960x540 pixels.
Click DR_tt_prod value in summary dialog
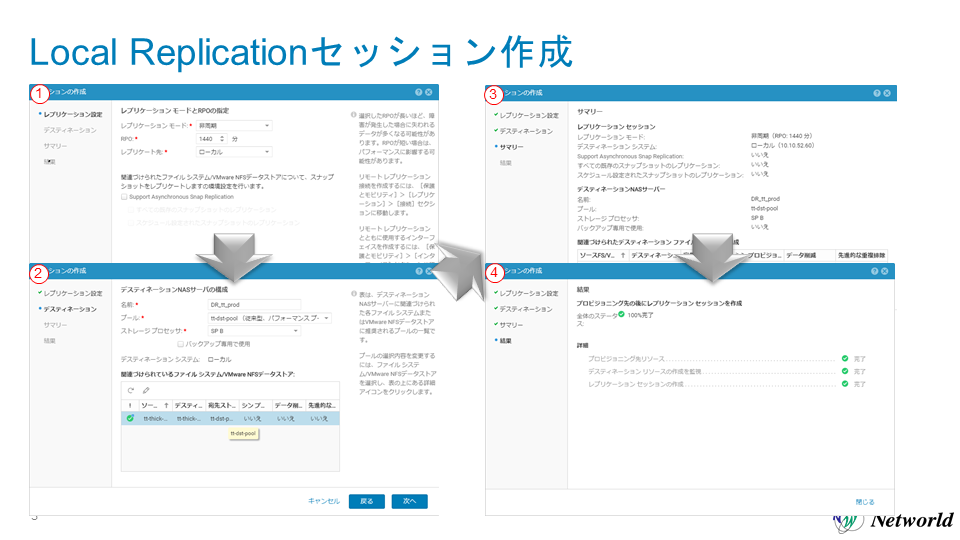[765, 199]
